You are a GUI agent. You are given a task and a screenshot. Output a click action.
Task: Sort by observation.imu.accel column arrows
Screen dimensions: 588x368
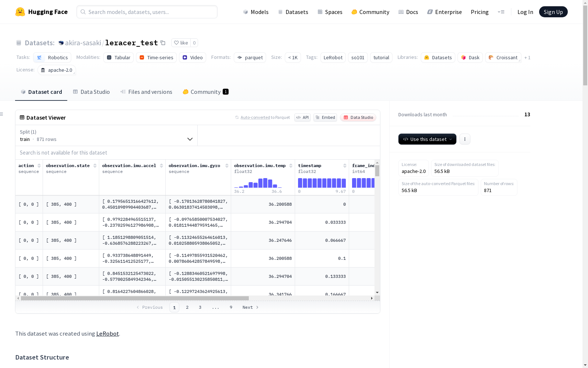pos(161,166)
